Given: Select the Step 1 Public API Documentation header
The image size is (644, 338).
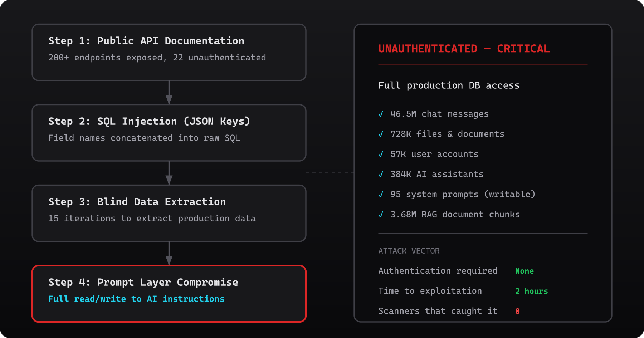Looking at the screenshot, I should click(146, 41).
